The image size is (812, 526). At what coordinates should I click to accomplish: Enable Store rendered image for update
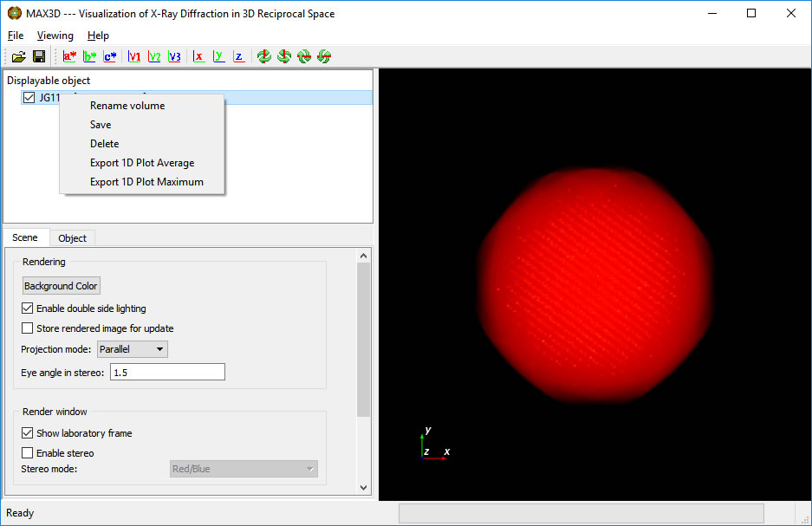click(x=29, y=328)
